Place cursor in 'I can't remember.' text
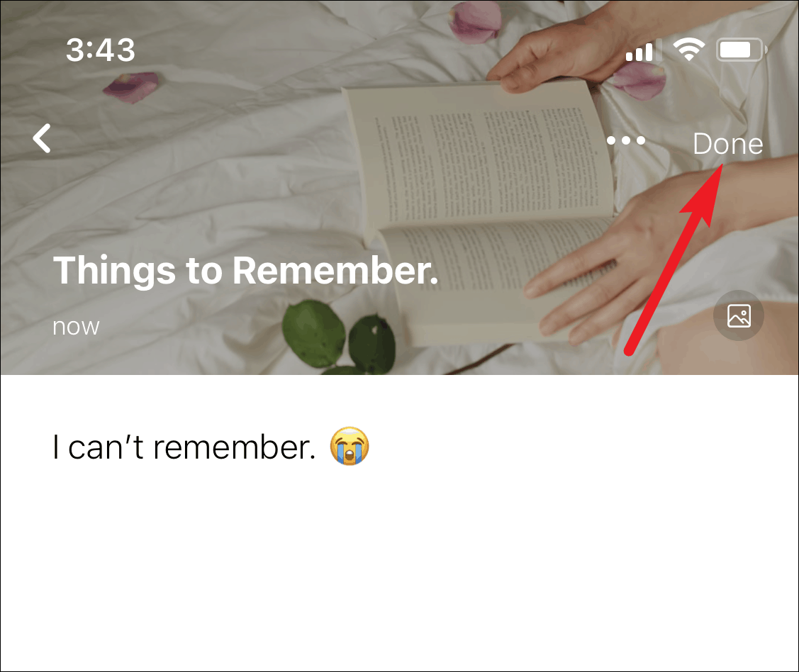This screenshot has height=672, width=799. point(184,447)
